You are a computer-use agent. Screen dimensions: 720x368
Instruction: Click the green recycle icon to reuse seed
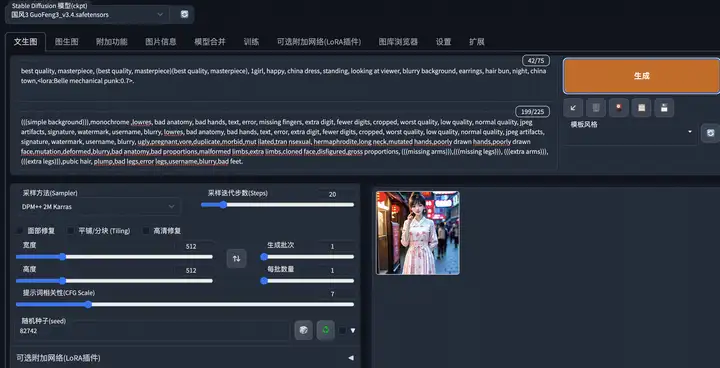(326, 330)
